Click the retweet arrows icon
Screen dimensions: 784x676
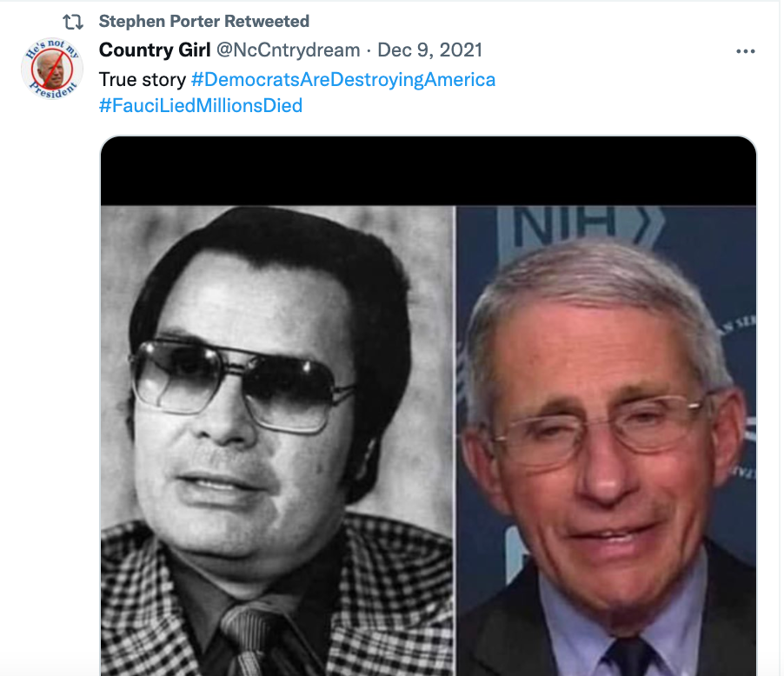pos(73,22)
